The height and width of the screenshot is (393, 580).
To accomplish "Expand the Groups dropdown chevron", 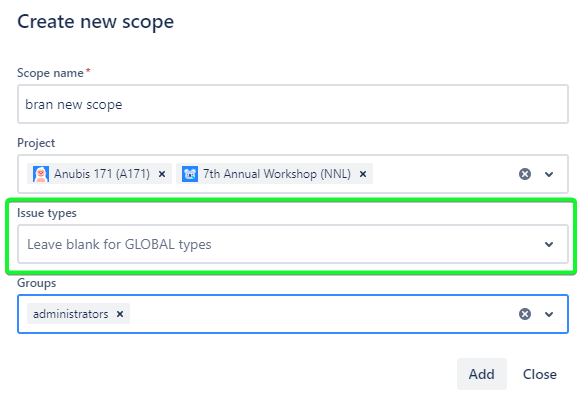I will (x=549, y=314).
